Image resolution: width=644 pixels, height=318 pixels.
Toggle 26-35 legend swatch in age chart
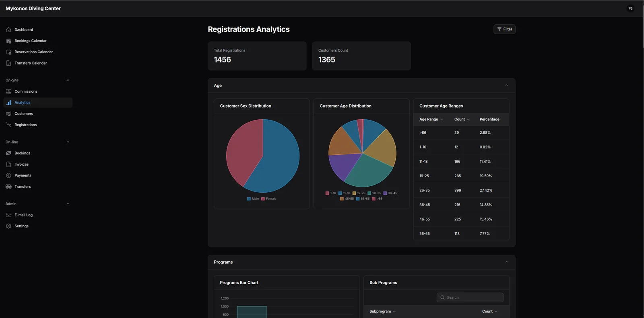(x=369, y=193)
